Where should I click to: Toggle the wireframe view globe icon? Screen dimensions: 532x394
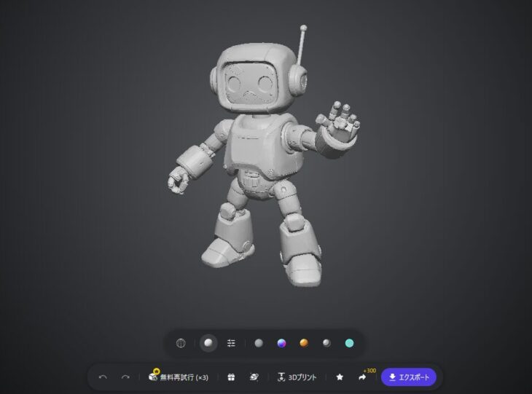[x=181, y=343]
